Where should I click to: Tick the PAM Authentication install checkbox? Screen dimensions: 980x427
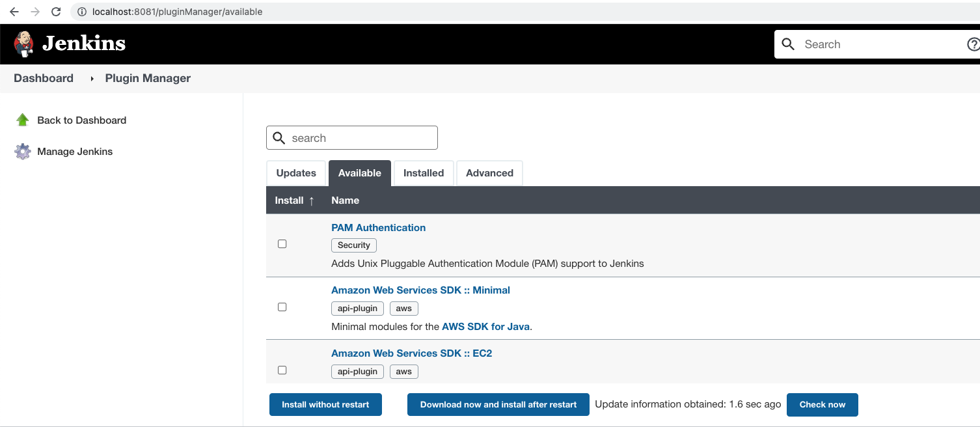[x=282, y=244]
